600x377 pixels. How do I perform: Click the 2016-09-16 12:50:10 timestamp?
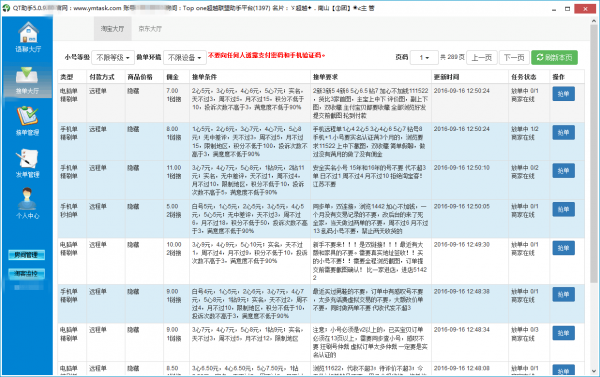[x=461, y=168]
